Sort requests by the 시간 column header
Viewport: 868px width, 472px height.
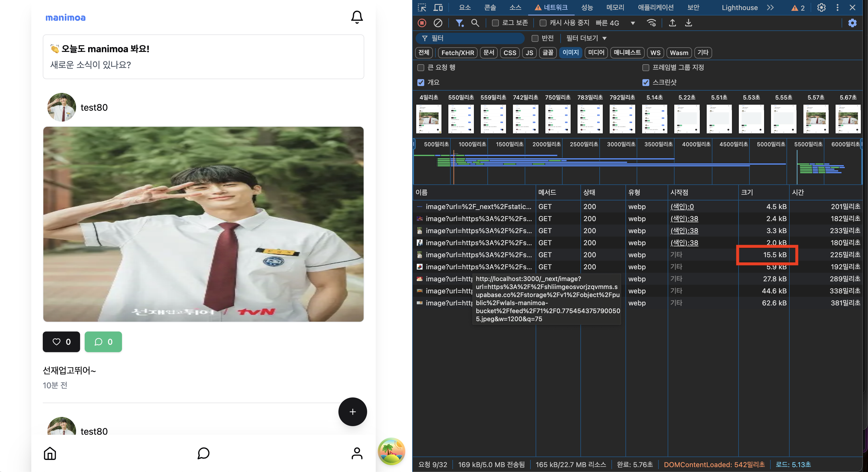click(826, 192)
